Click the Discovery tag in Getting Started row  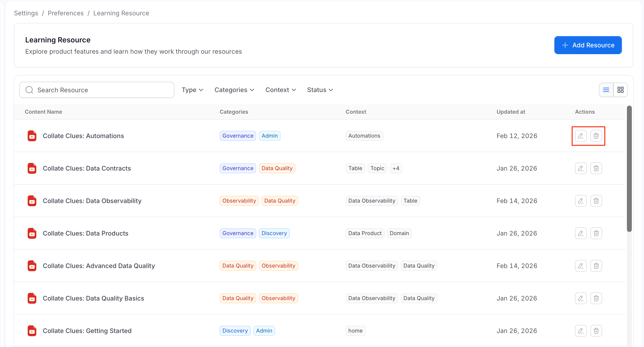point(235,331)
